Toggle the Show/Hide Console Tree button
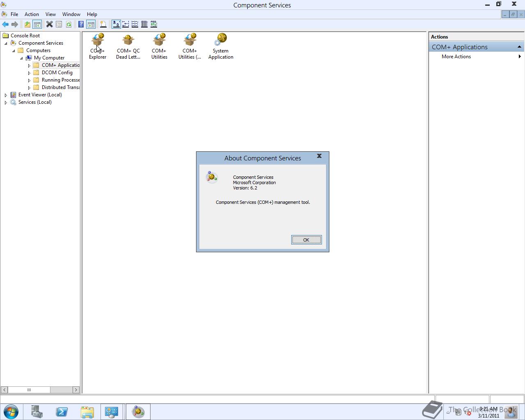 [x=37, y=25]
